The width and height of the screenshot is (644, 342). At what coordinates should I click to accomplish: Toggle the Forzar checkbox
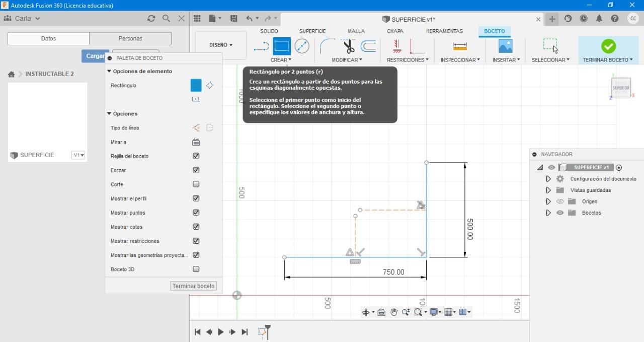tap(196, 170)
